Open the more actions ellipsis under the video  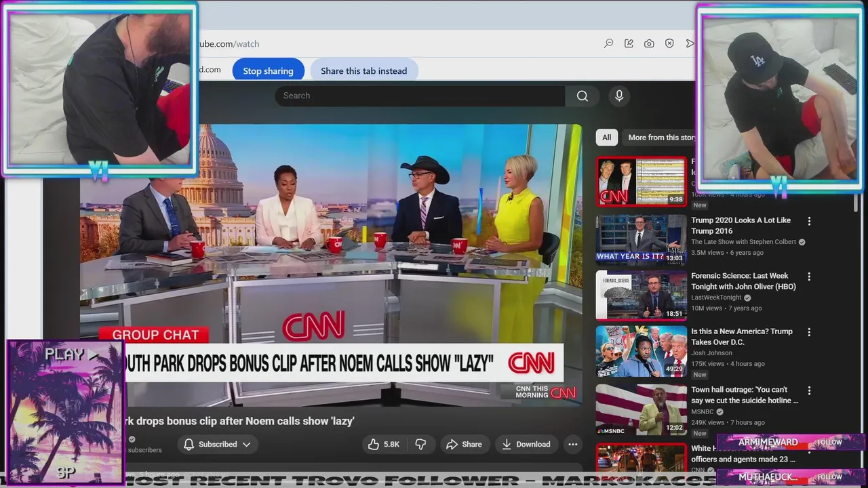click(x=572, y=445)
